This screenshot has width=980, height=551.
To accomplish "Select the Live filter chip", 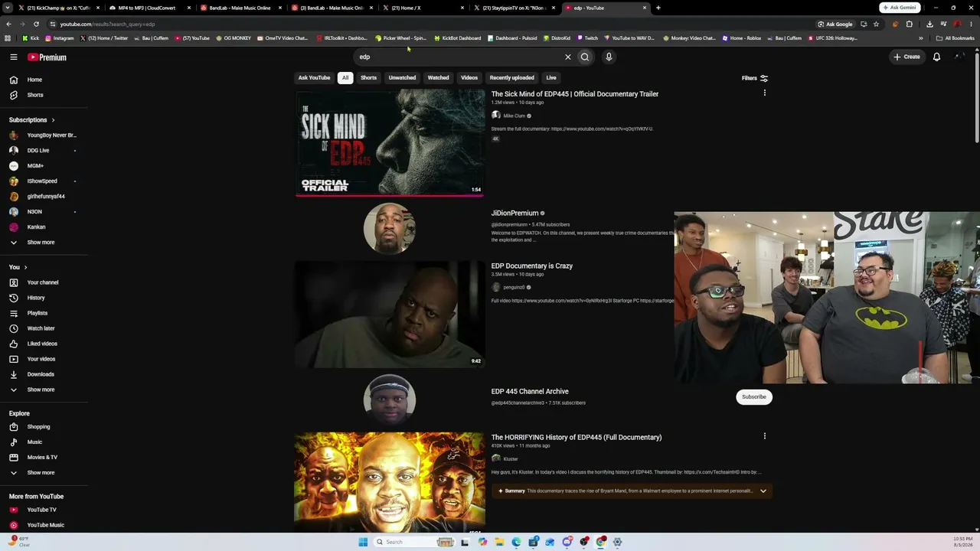I will [551, 78].
